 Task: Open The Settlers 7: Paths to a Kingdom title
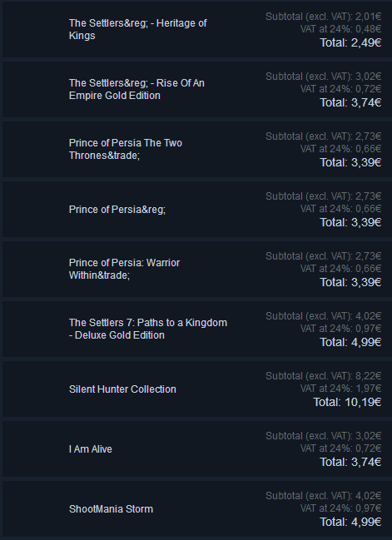tap(148, 329)
